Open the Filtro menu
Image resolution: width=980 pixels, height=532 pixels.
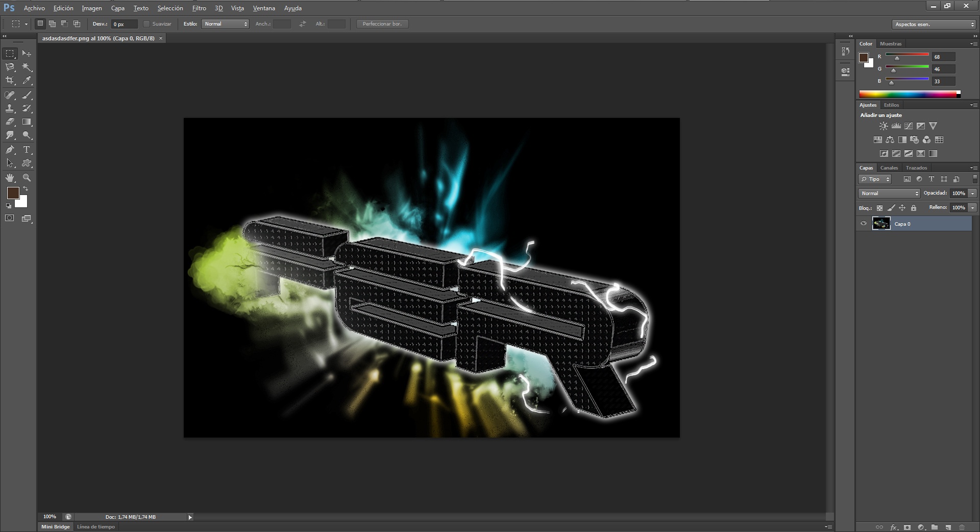click(199, 8)
